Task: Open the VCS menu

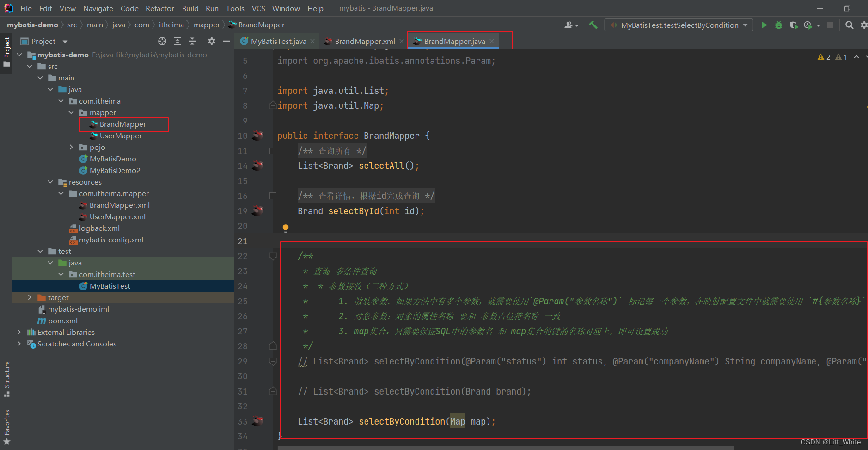Action: pyautogui.click(x=258, y=8)
